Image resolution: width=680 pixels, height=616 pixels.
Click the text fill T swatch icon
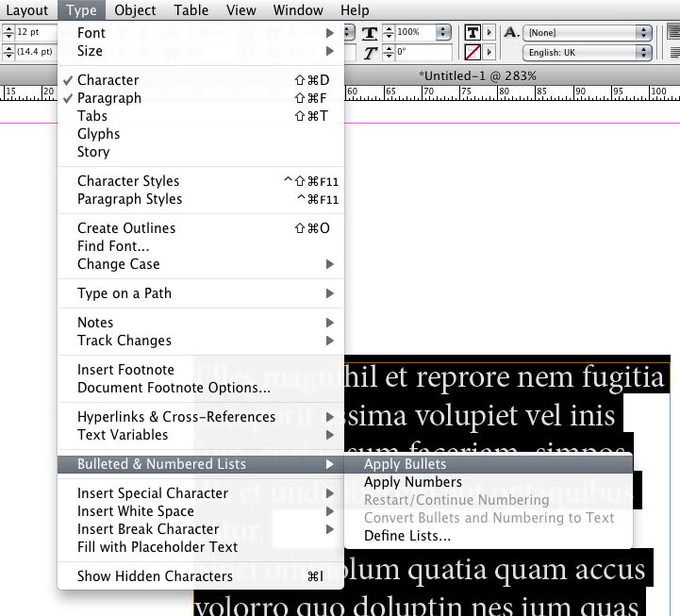473,32
